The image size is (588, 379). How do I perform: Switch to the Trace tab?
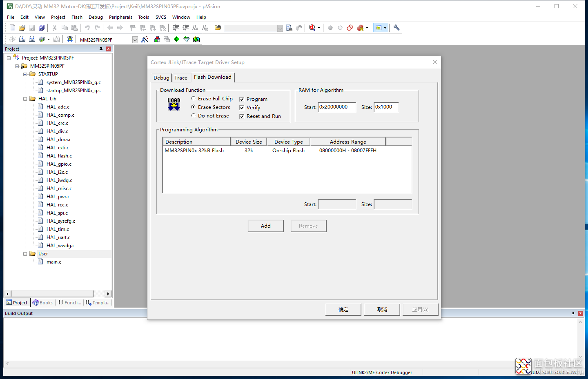coord(181,78)
